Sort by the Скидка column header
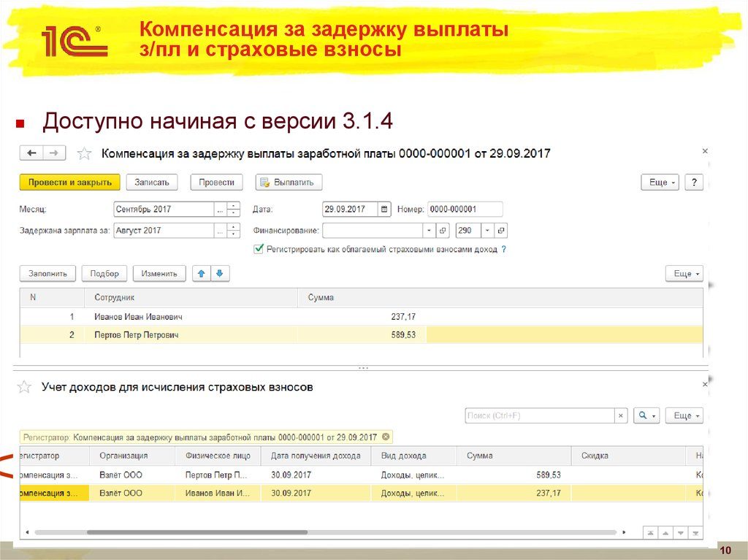Viewport: 748px width, 560px height. coord(628,456)
